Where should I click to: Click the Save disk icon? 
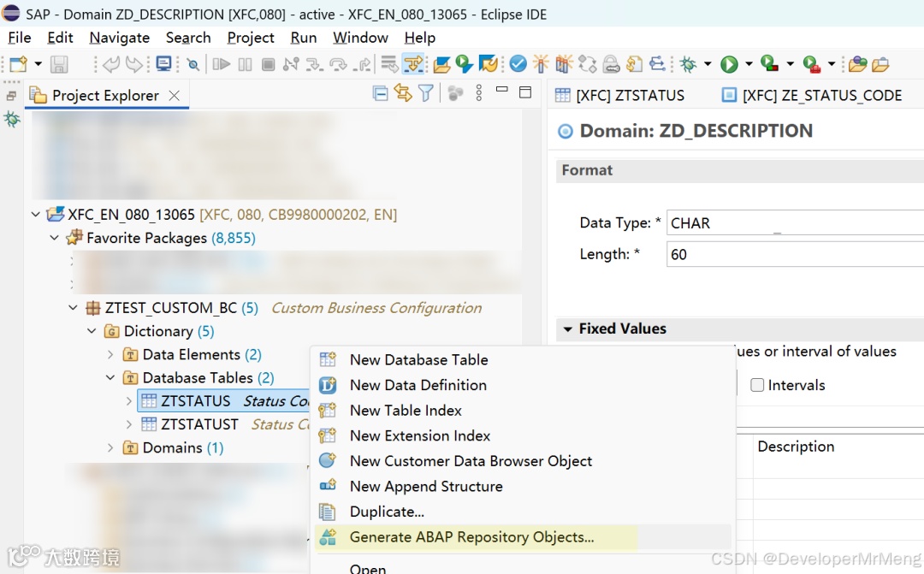tap(59, 63)
